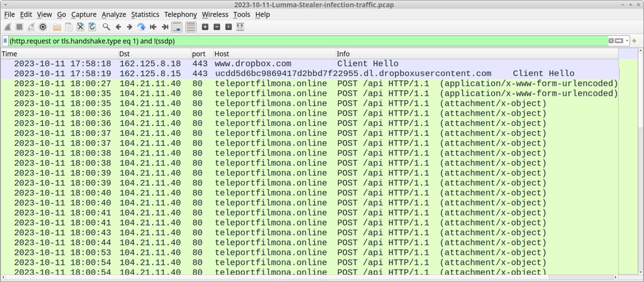
Task: Select the 18:00:27 POST /api packet
Action: pyautogui.click(x=309, y=84)
